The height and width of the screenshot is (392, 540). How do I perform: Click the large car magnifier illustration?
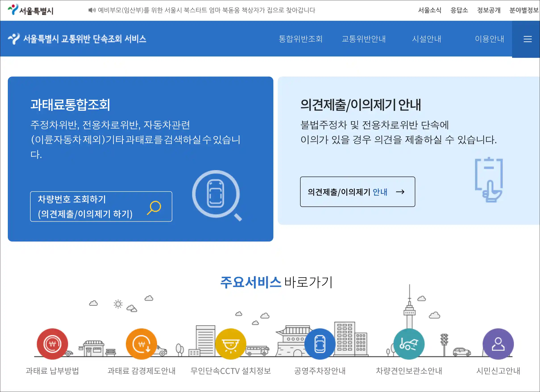point(217,195)
